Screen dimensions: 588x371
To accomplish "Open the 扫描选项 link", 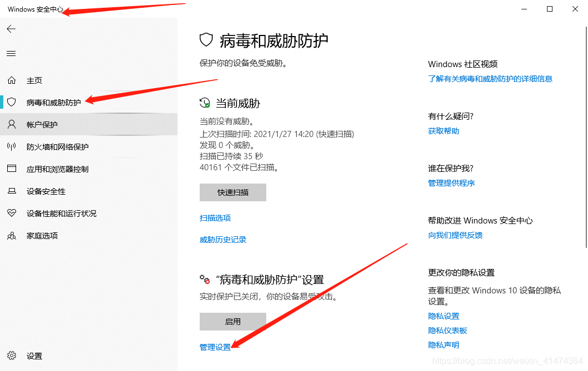I will pos(215,218).
